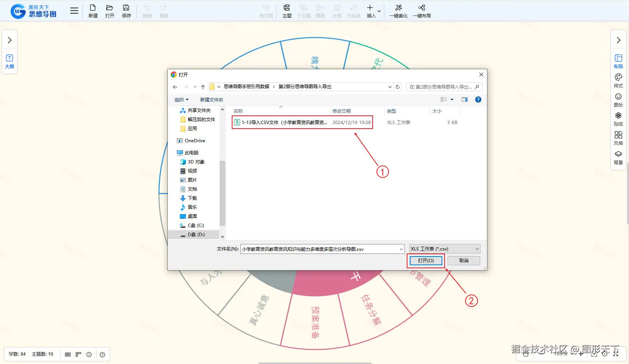Open the 大纲 outline view

[x=9, y=61]
